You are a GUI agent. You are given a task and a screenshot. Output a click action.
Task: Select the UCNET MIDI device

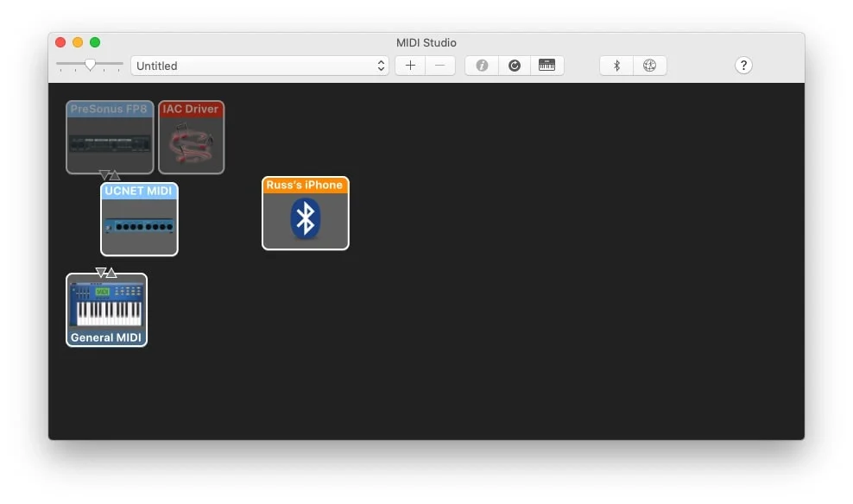139,219
